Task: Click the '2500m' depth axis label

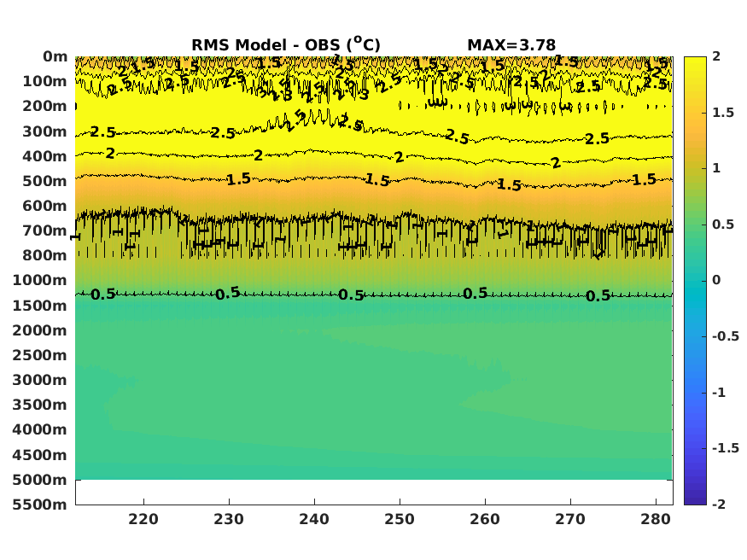Action: point(40,355)
